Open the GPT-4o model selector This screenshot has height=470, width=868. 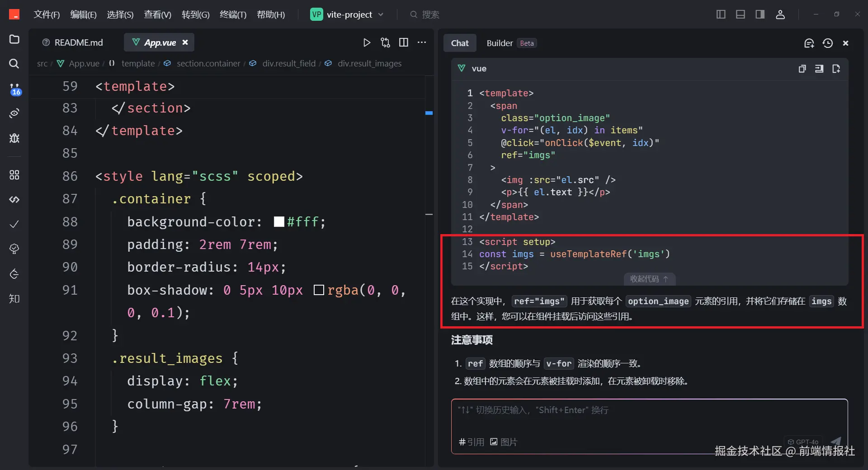coord(803,442)
